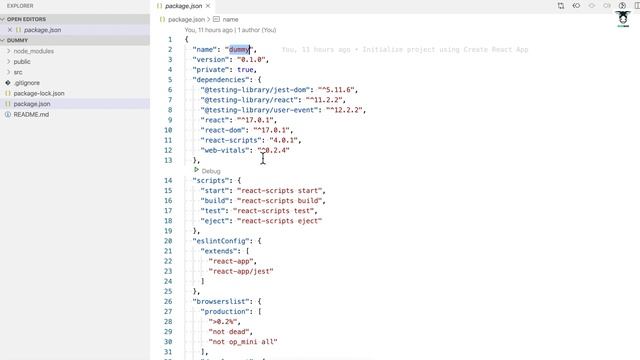Click "react-app/jest" string on line 23
640x360 pixels.
coord(241,271)
